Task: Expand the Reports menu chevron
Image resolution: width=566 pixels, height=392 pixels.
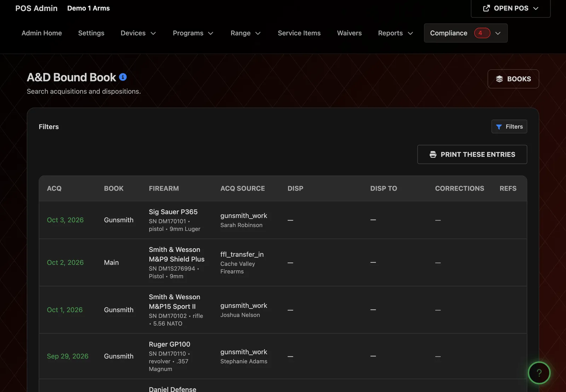Action: tap(410, 33)
